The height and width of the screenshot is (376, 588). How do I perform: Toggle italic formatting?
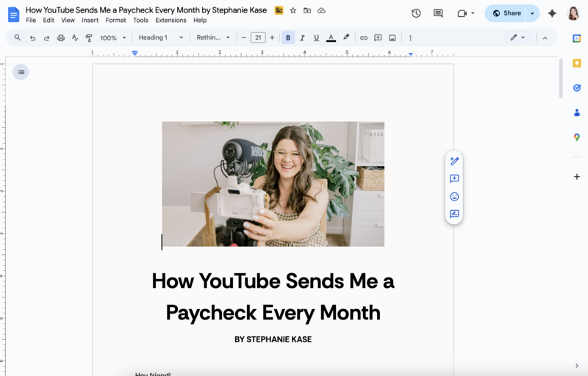click(x=302, y=38)
